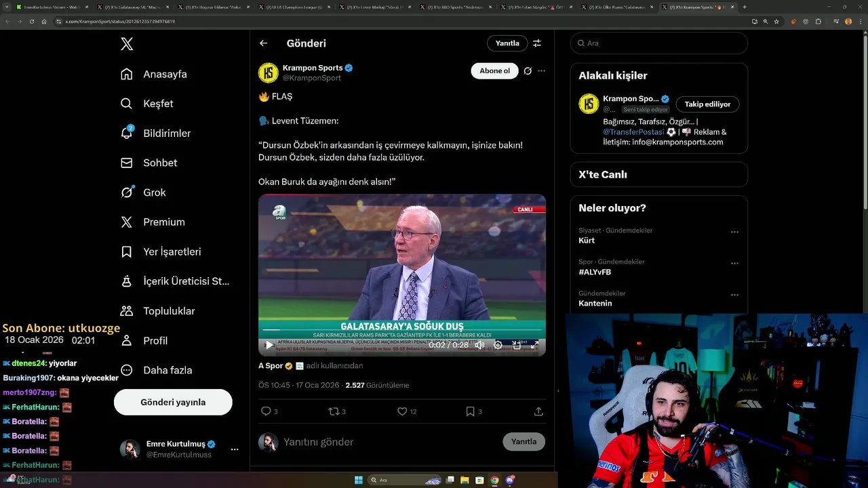The image size is (868, 488).
Task: Click the video timestamp 0:02 / 0:28
Action: pos(448,345)
